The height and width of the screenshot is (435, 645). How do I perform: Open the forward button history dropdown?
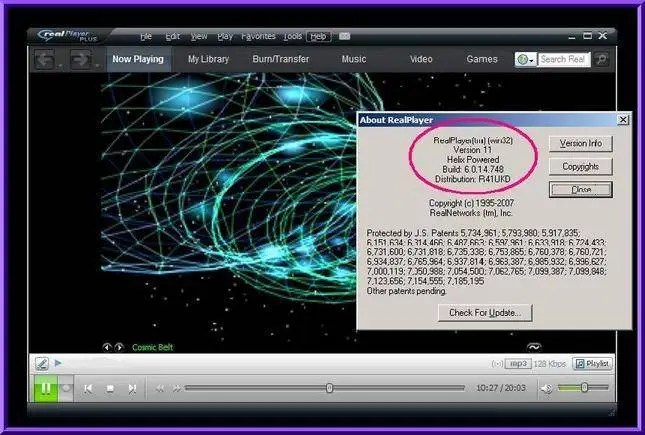(97, 65)
